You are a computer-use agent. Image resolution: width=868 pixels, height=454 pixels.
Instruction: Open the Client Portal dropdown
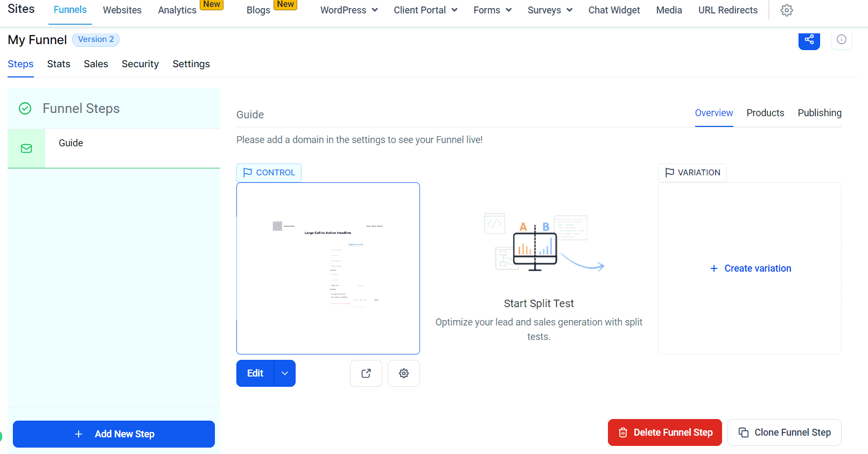pos(425,10)
